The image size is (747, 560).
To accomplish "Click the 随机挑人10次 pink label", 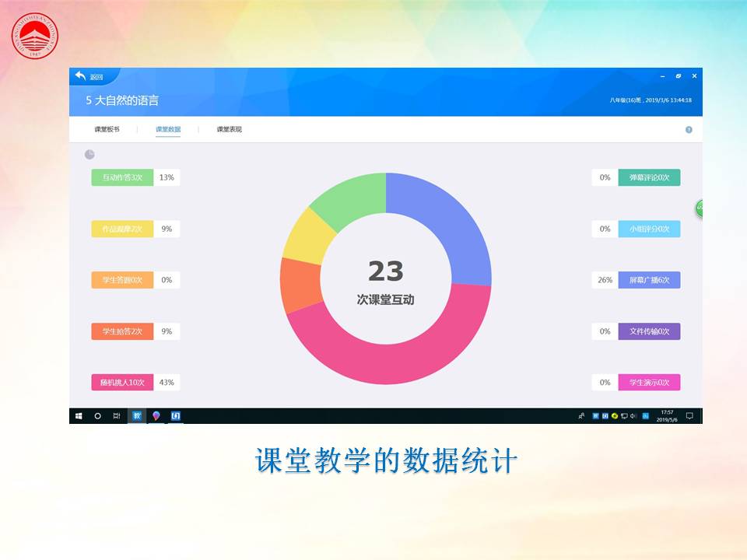I will point(122,383).
